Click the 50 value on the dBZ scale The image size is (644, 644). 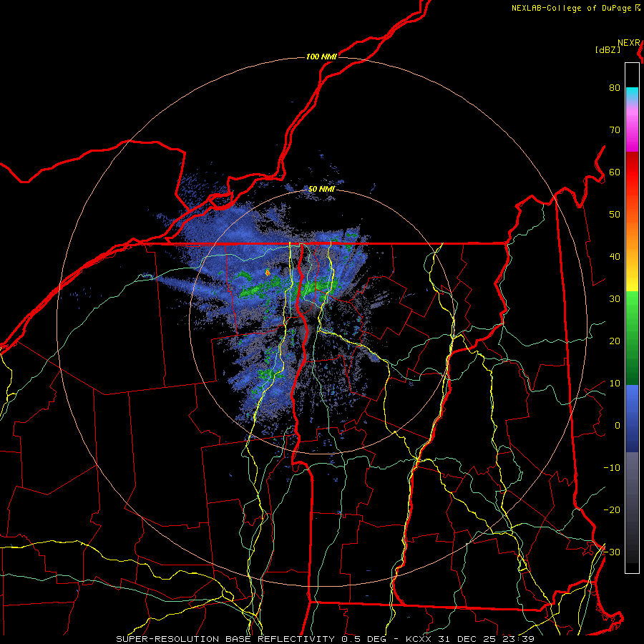(x=615, y=215)
